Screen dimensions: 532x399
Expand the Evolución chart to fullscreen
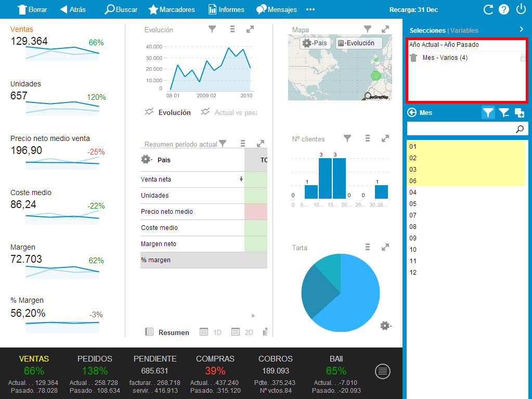(x=250, y=30)
